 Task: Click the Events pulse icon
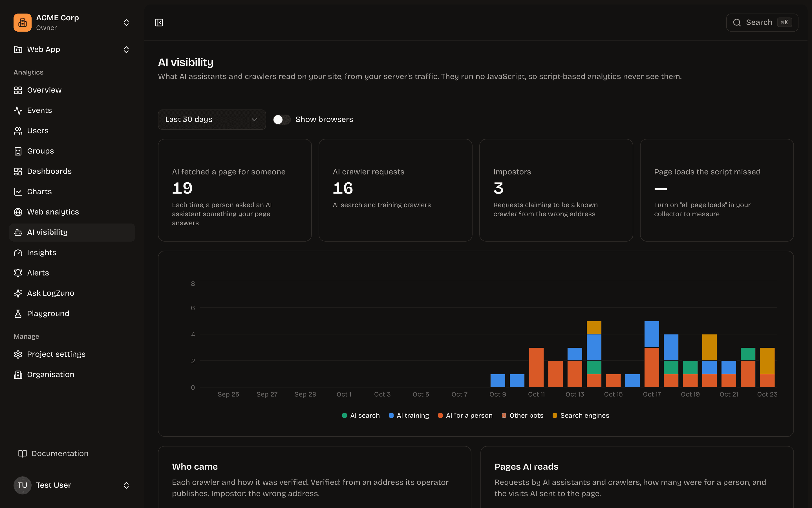pos(18,111)
